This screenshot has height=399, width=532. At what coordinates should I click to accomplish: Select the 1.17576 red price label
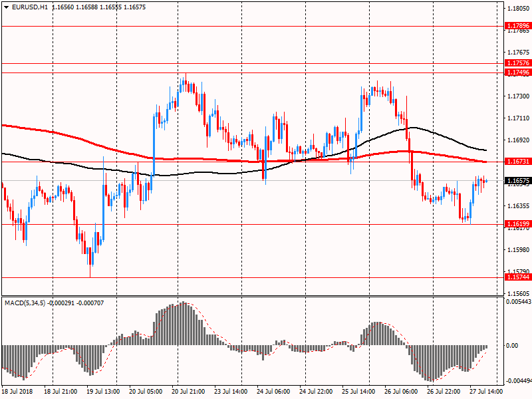click(518, 63)
